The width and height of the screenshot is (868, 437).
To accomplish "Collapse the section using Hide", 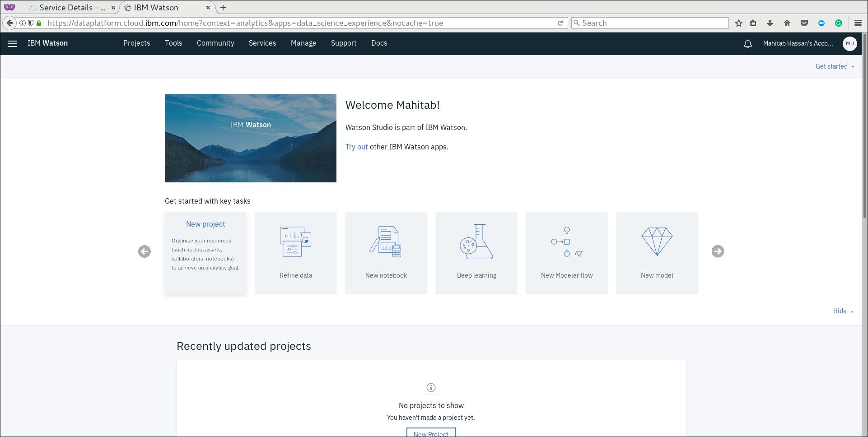I will [843, 311].
